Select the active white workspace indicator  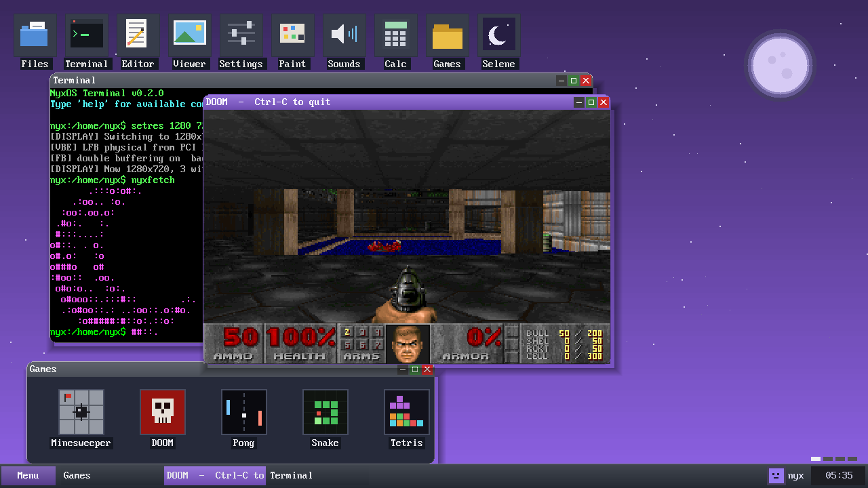[816, 459]
